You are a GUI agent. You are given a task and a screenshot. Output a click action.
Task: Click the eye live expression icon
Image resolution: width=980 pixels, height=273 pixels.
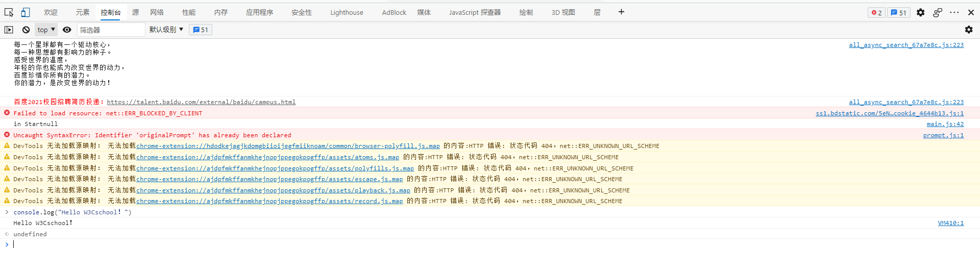(67, 30)
